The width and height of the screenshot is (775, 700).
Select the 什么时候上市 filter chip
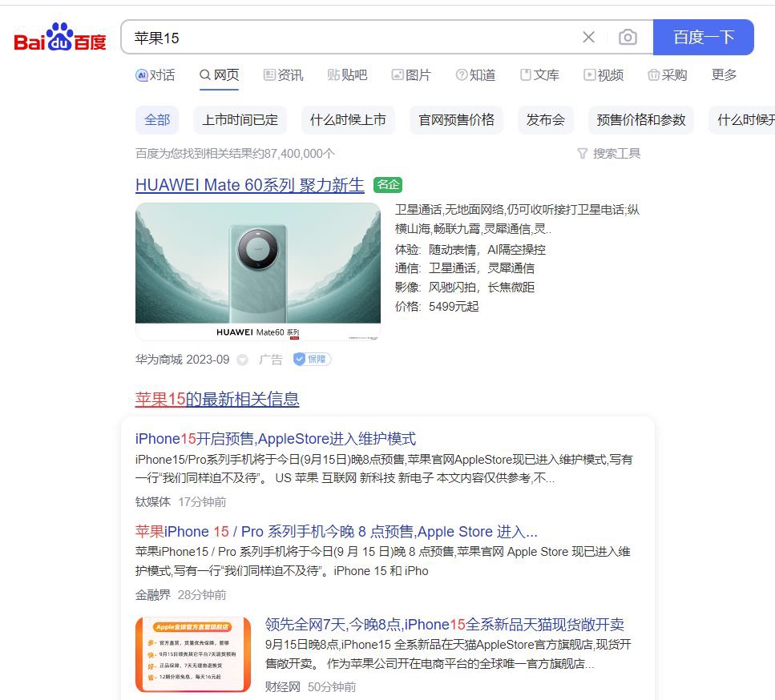point(348,120)
